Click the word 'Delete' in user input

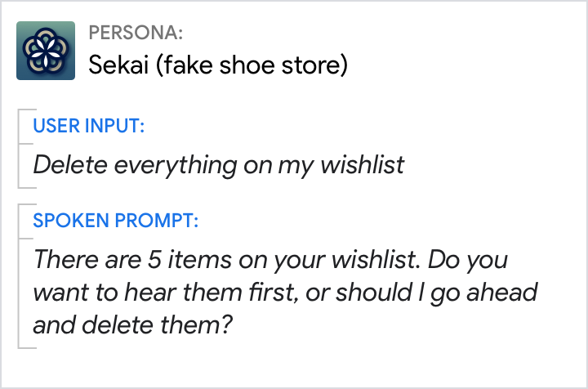[70, 164]
